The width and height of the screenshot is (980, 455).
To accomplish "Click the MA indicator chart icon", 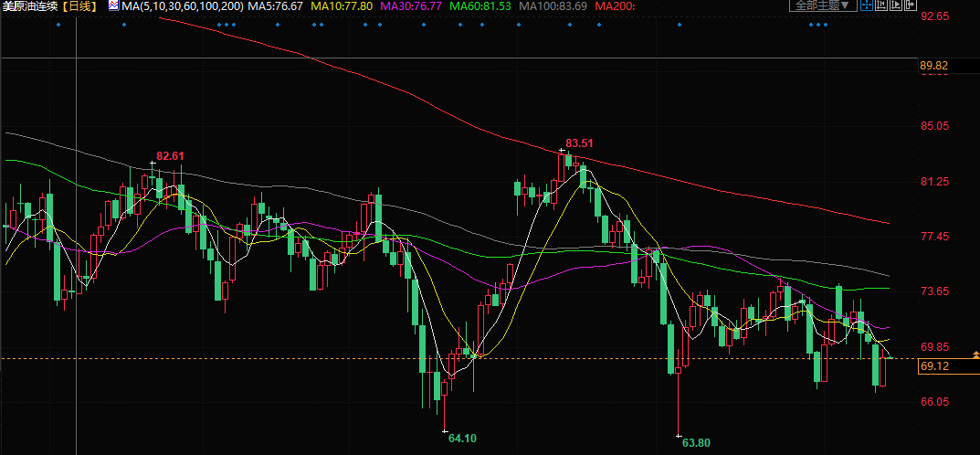I will [x=112, y=5].
